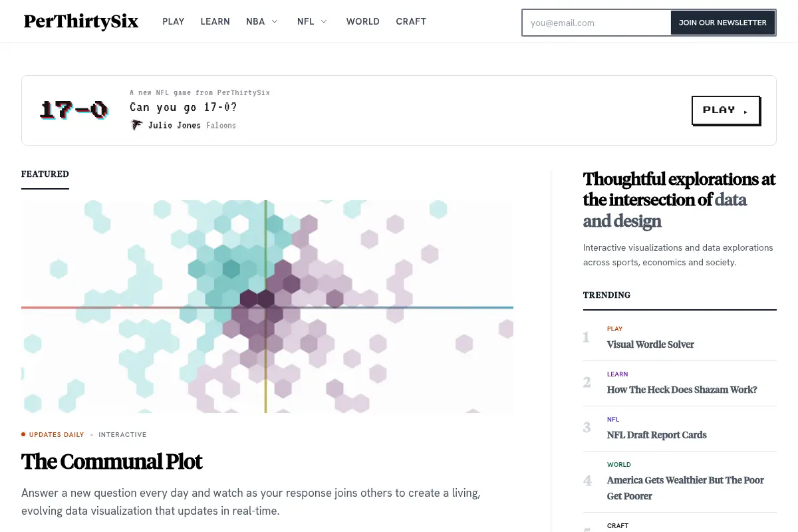Image resolution: width=798 pixels, height=532 pixels.
Task: Click the newsletter email input field
Action: click(x=597, y=23)
